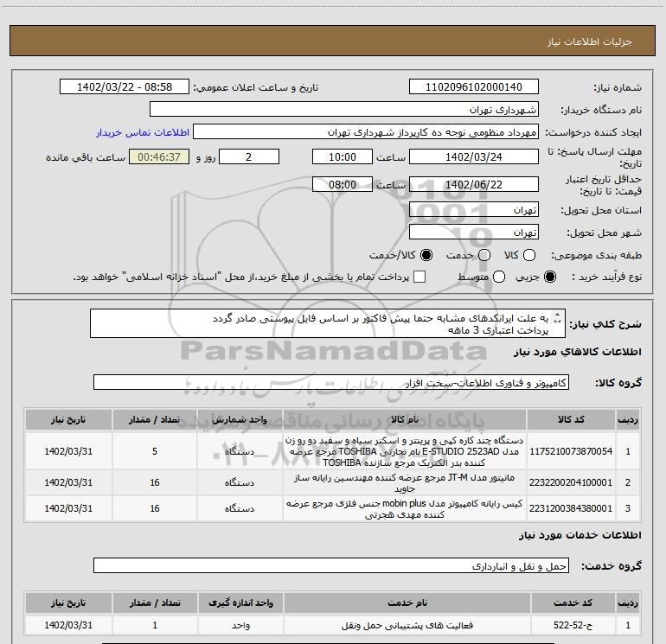Click the section title اطلاعات خدمات مورد نیاز
666x644 pixels.
pyautogui.click(x=580, y=535)
